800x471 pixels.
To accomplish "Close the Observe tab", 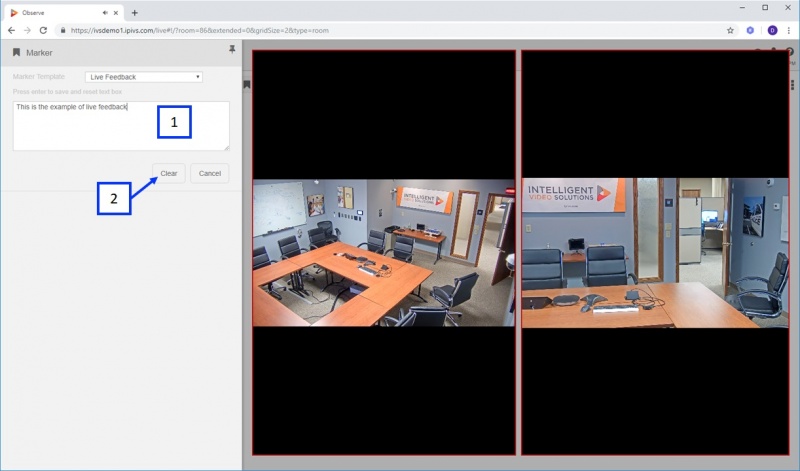I will tap(116, 13).
